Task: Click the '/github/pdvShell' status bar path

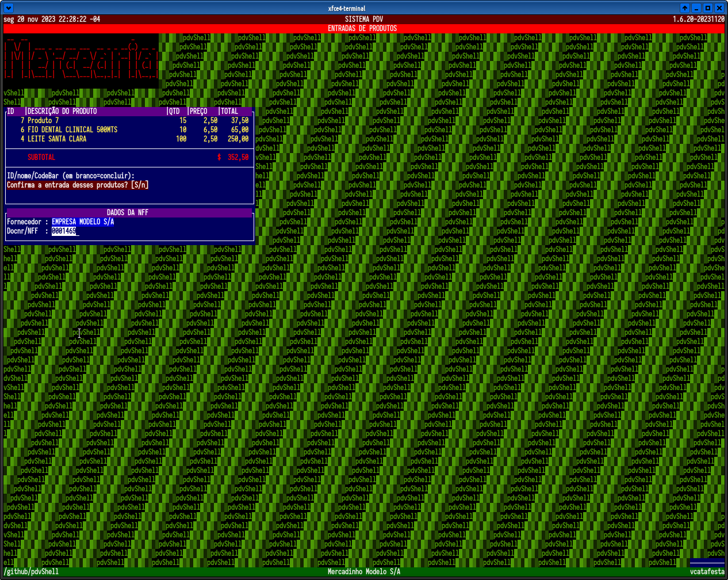Action: point(31,571)
